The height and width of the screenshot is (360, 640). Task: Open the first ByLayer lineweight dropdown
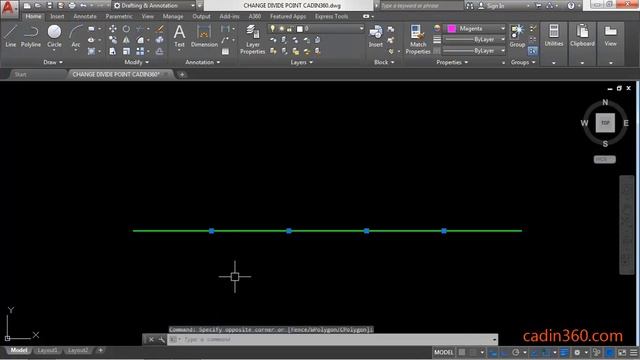click(x=502, y=40)
